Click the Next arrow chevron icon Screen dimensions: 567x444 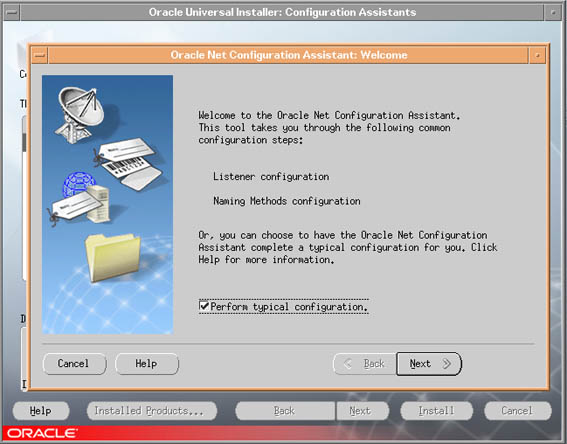click(x=447, y=363)
